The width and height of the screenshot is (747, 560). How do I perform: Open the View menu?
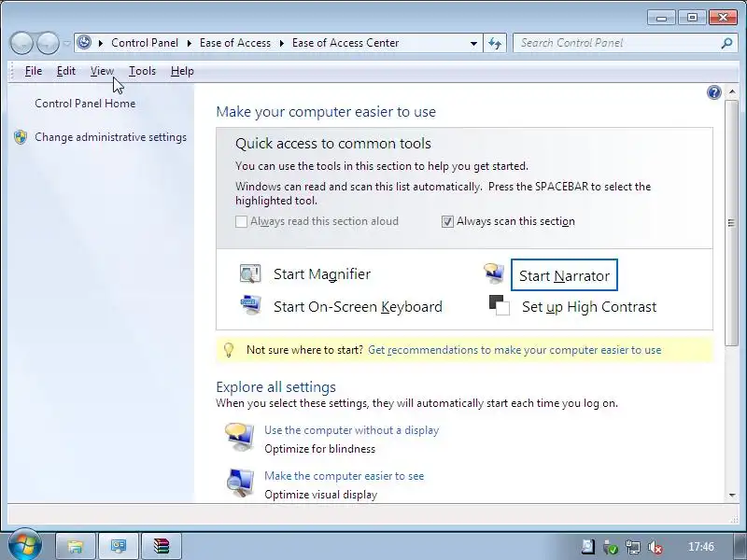102,71
